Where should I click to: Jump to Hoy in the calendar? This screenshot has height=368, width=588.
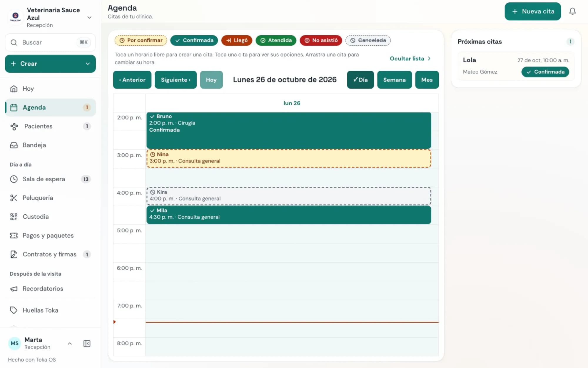[x=211, y=80]
